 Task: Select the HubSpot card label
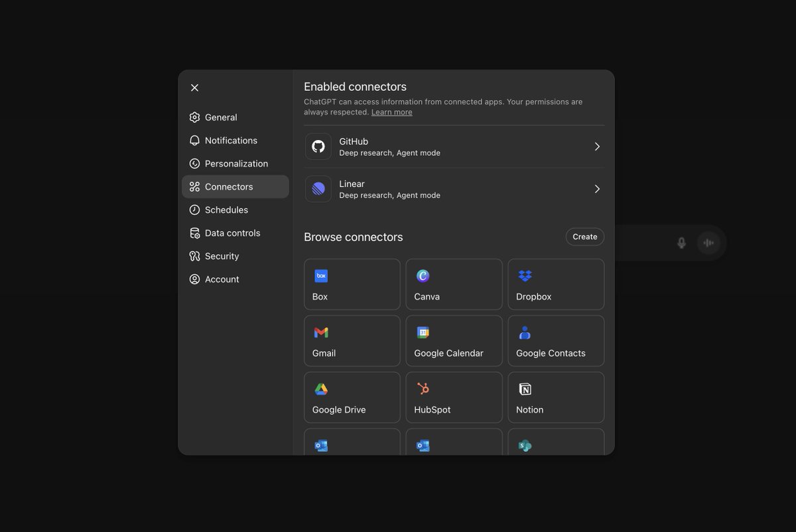tap(432, 410)
